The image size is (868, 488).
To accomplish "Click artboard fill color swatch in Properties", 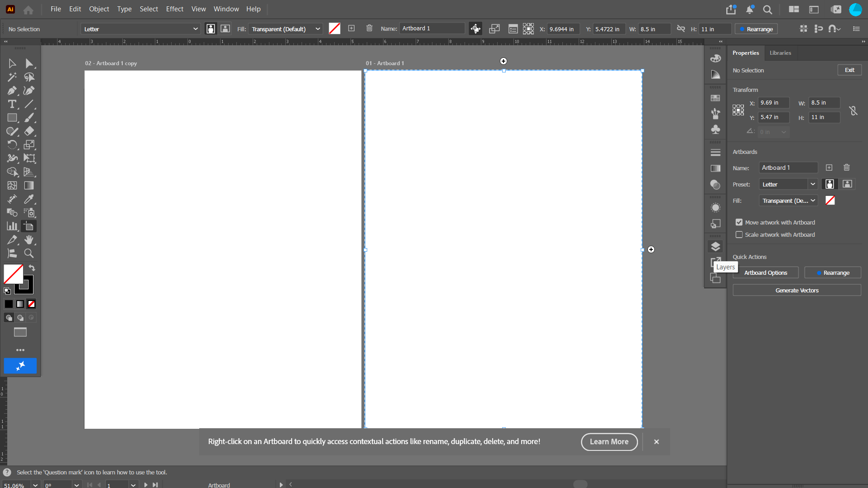I will tap(830, 201).
